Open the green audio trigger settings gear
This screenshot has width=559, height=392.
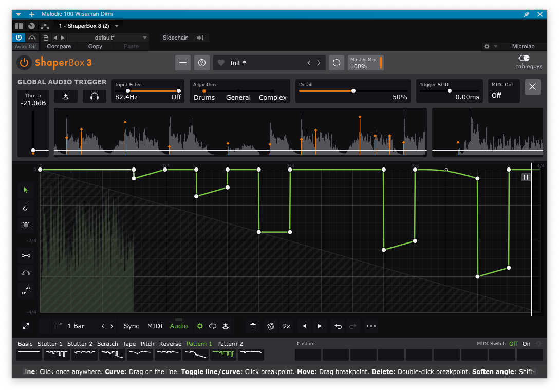click(200, 326)
